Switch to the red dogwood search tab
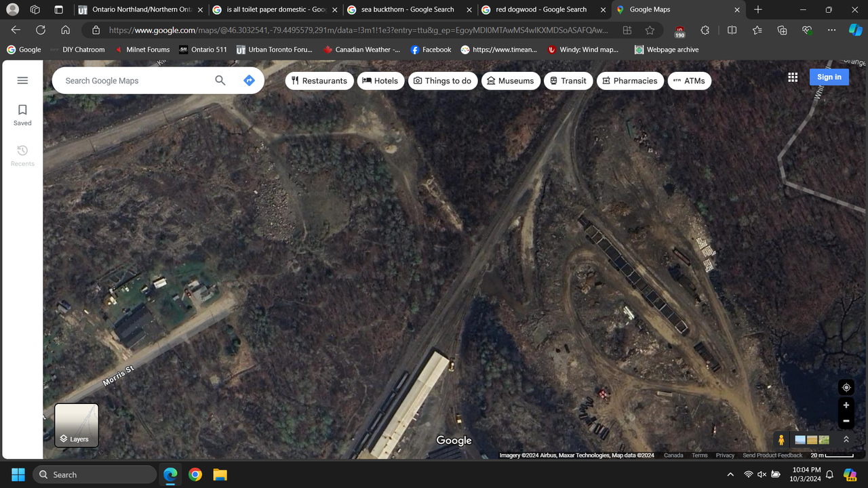The height and width of the screenshot is (488, 868). coord(540,9)
